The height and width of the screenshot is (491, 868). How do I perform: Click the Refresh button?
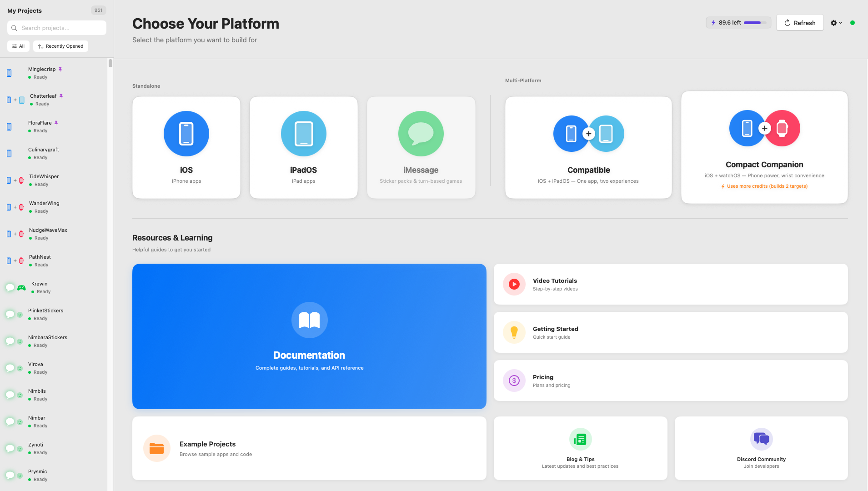click(x=800, y=22)
